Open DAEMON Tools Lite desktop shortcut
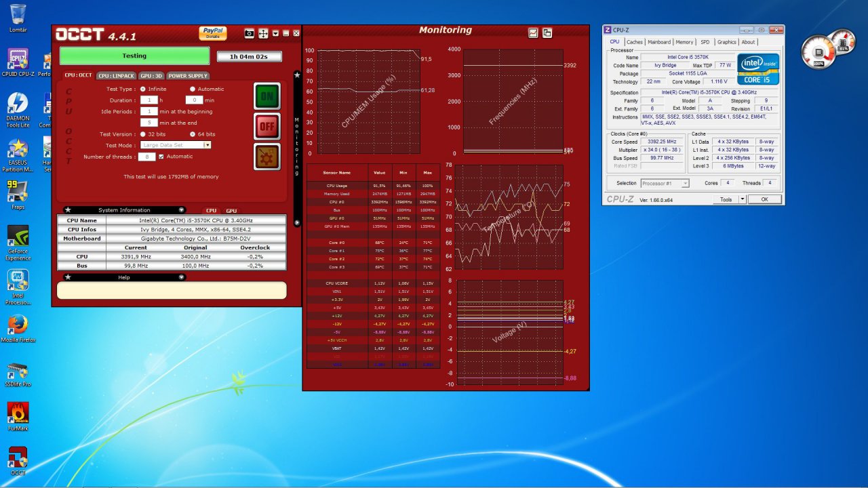 coord(18,110)
